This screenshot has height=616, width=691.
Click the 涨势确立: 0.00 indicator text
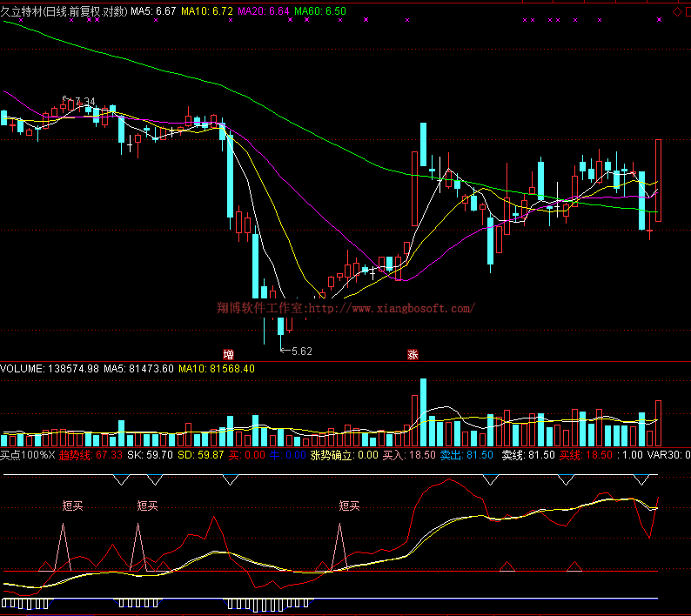345,454
